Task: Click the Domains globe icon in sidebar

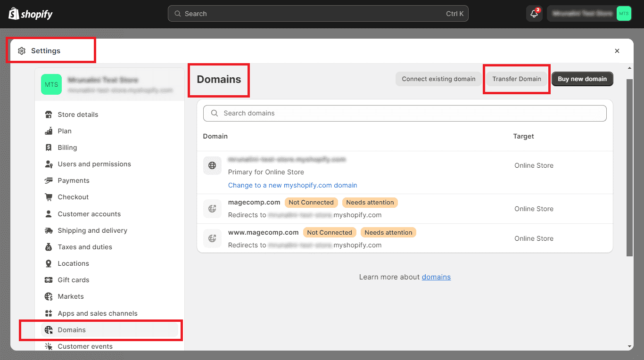Action: (x=49, y=330)
